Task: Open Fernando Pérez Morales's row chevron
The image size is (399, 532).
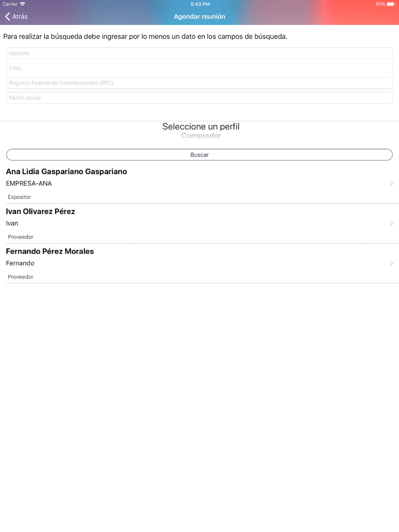Action: click(391, 263)
